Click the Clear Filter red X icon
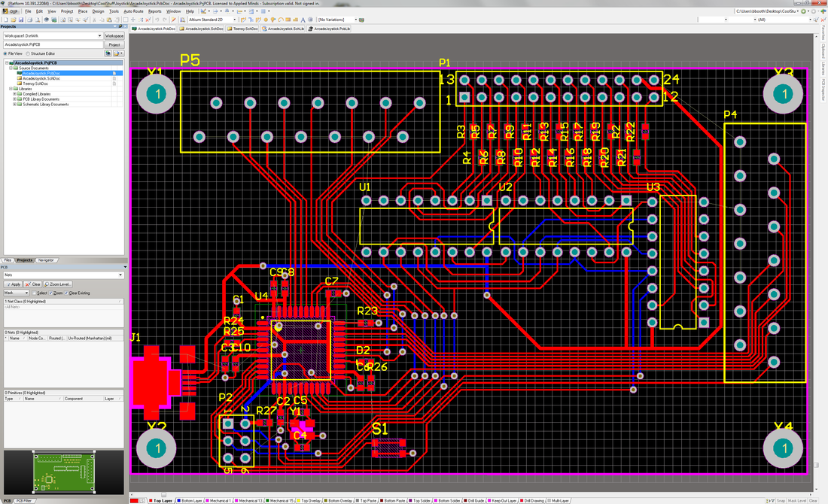 148,20
